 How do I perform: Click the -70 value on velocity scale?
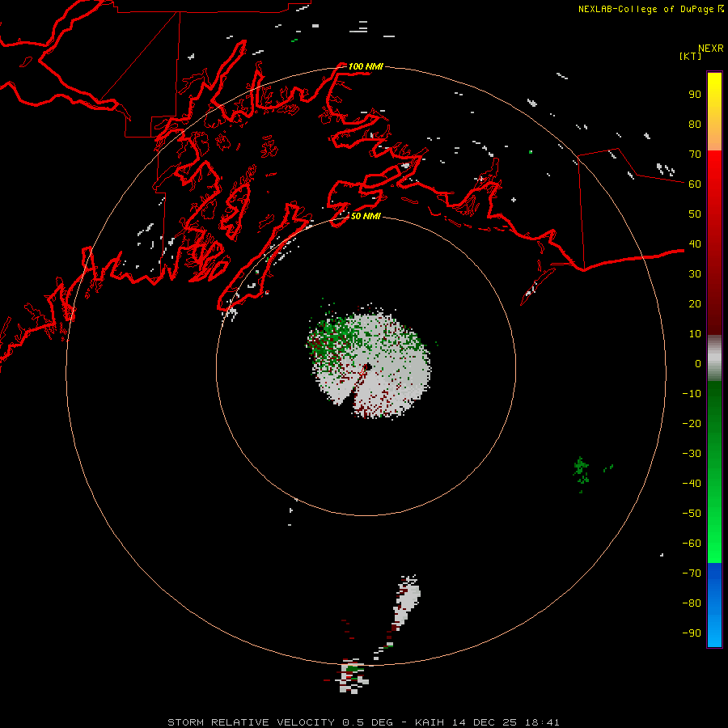pos(692,574)
